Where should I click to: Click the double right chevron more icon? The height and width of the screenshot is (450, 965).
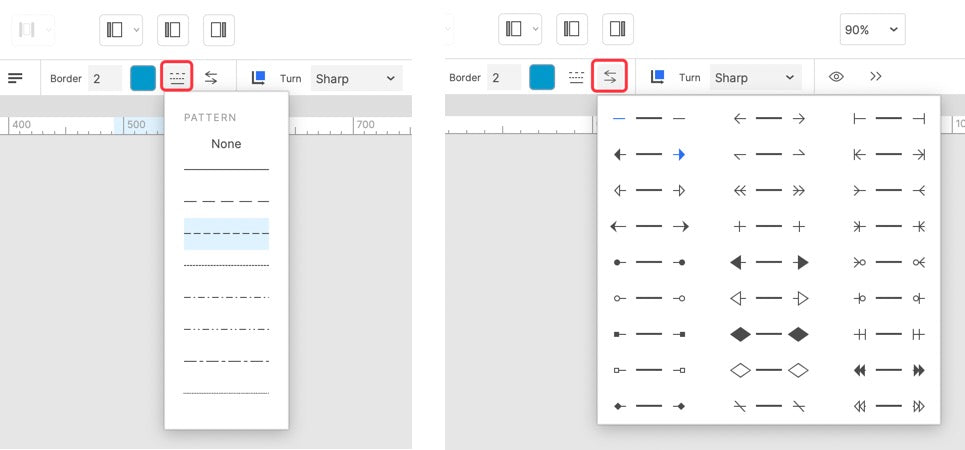coord(876,76)
